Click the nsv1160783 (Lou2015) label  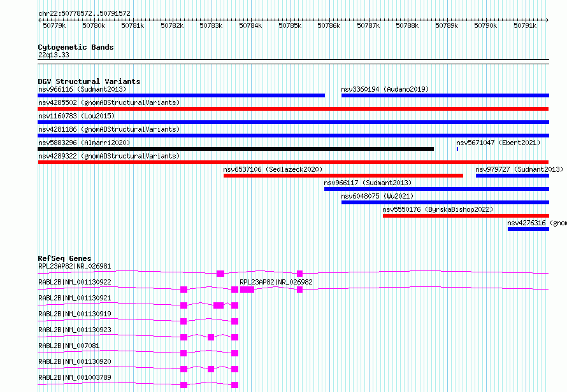click(76, 116)
